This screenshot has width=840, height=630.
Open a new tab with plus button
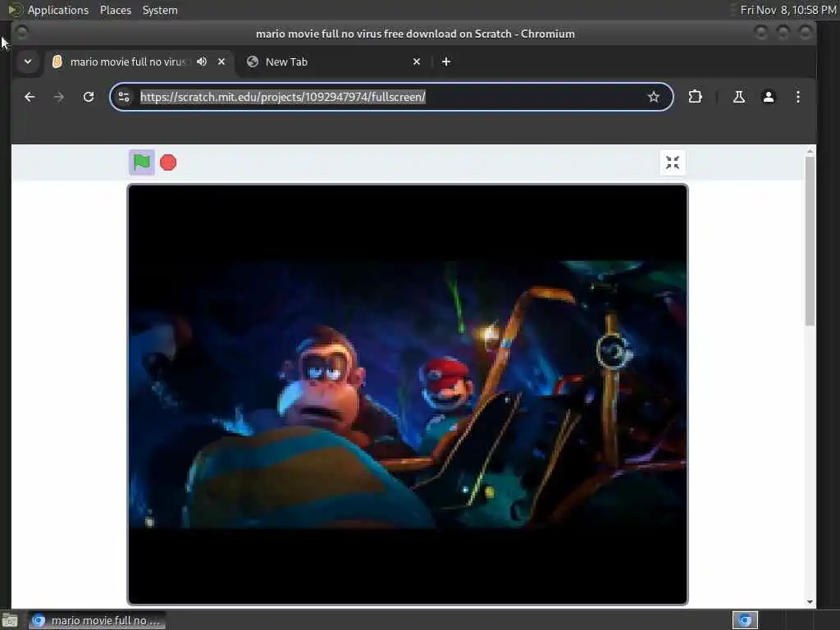tap(445, 62)
